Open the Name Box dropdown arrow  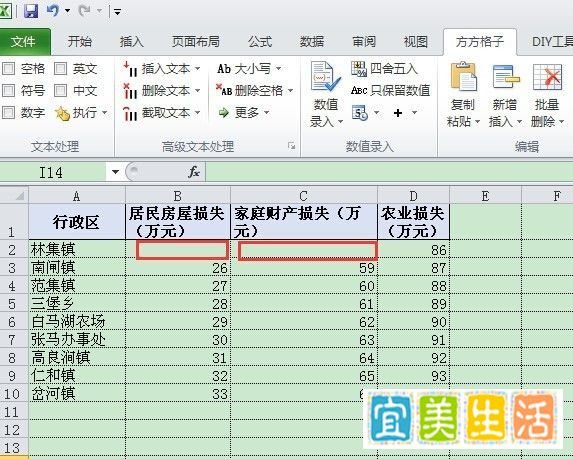pos(115,172)
